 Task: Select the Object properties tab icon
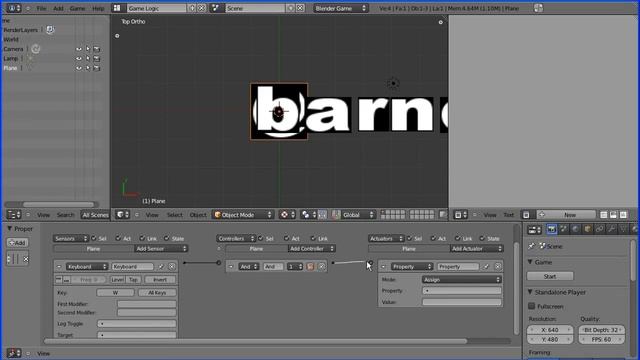point(587,229)
